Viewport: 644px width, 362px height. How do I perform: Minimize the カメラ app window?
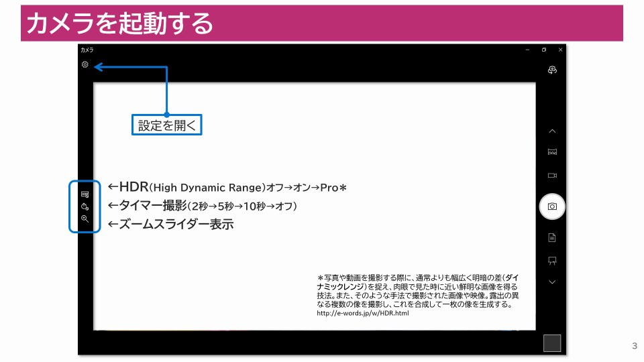(x=527, y=50)
